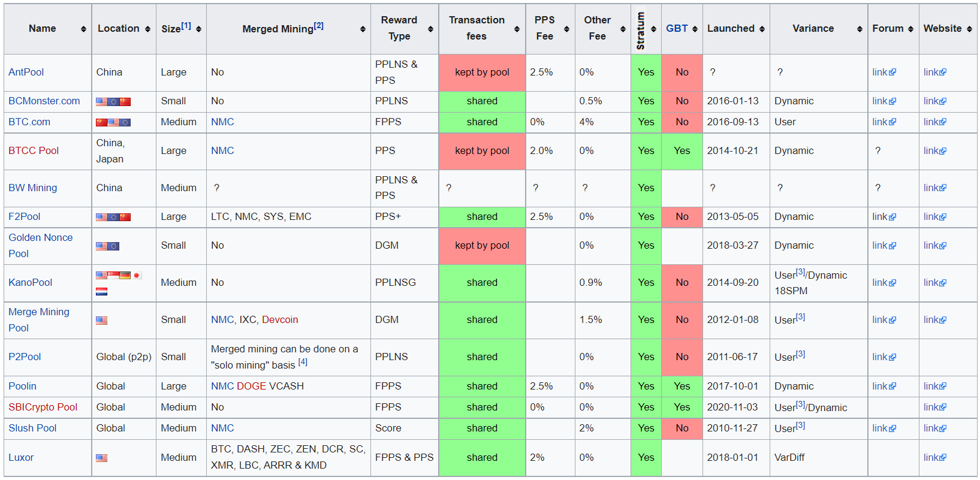The height and width of the screenshot is (480, 980).
Task: Open the Golden Nonce Pool link
Action: 41,246
